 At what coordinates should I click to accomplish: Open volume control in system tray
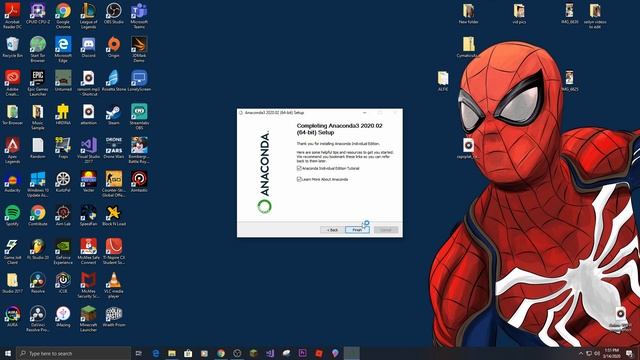click(x=597, y=353)
